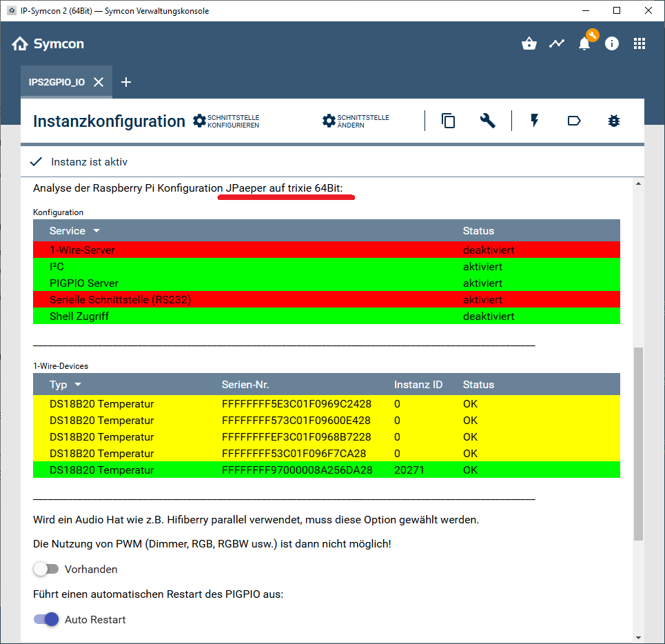This screenshot has height=644, width=665.
Task: Disable the Auto Restart toggle
Action: pos(47,619)
